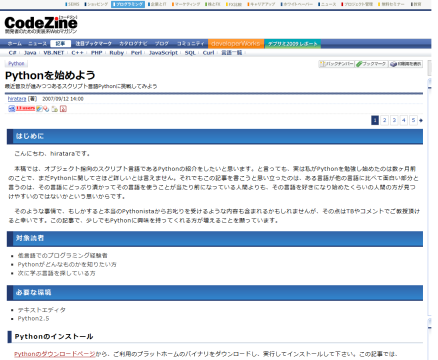Select current page 1 in pagination
This screenshot has height=360, width=438.
coord(375,120)
